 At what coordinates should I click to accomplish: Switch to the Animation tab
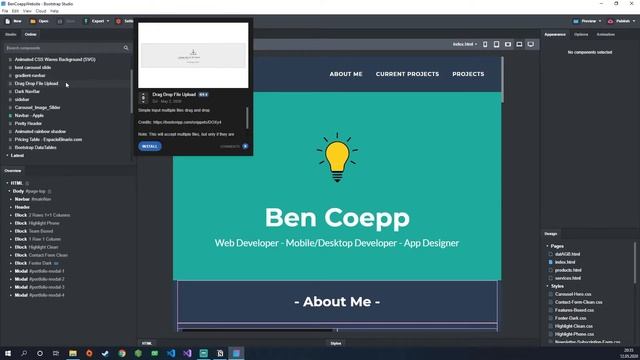click(x=606, y=35)
